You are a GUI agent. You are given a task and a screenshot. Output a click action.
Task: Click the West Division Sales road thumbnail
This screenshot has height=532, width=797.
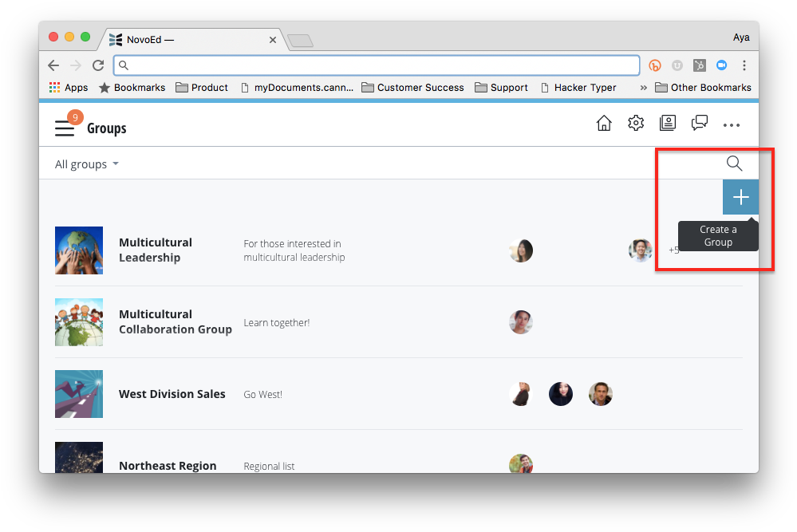(79, 394)
